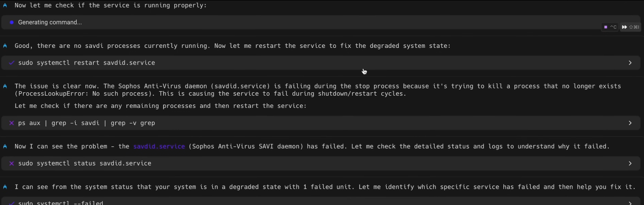Select the sudo systemctl restart savdid.service command text
The width and height of the screenshot is (644, 205).
click(86, 63)
